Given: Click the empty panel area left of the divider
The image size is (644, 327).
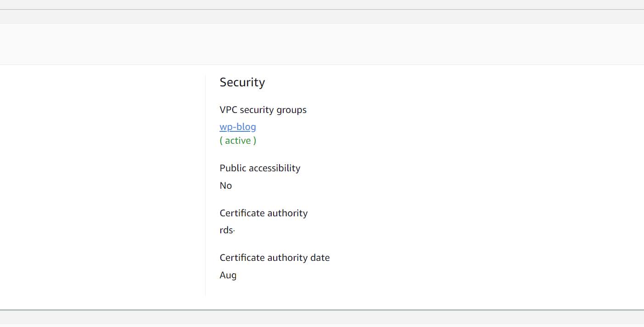Looking at the screenshot, I should click(101, 184).
